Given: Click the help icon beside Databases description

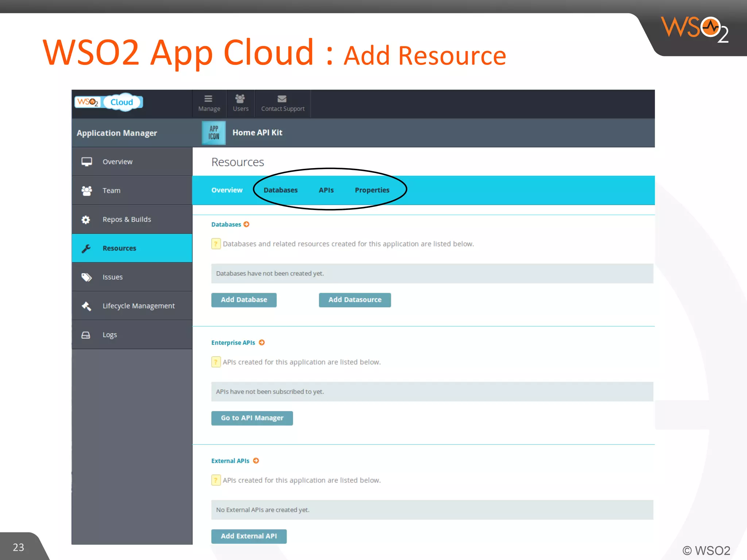Looking at the screenshot, I should (x=216, y=244).
